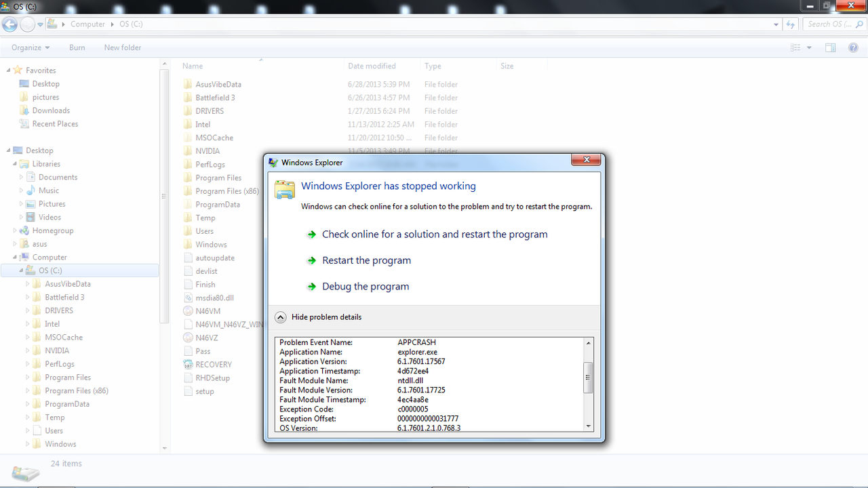This screenshot has height=488, width=868.
Task: Collapse the Computer tree node
Action: click(15, 258)
